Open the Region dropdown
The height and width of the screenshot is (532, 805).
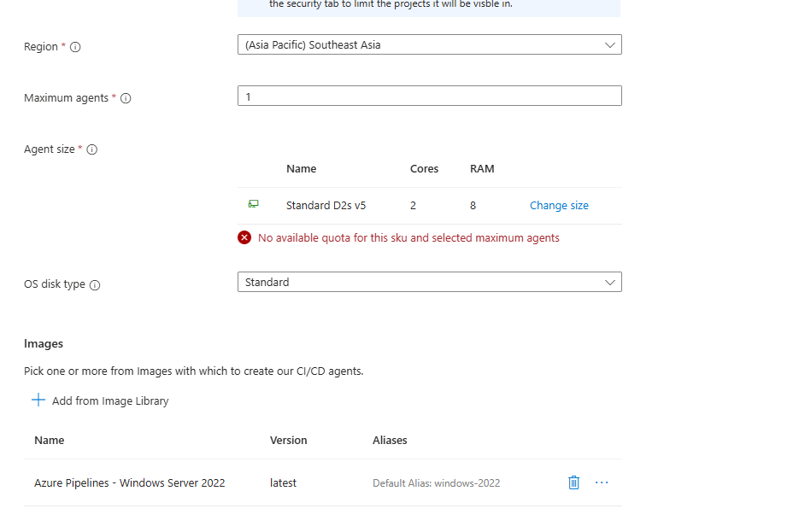click(x=429, y=44)
